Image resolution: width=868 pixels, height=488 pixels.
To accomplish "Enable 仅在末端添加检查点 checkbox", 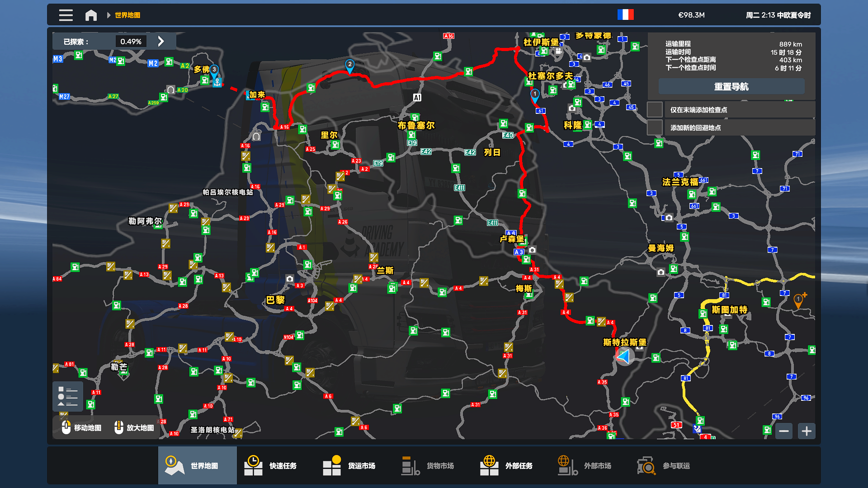I will 655,110.
